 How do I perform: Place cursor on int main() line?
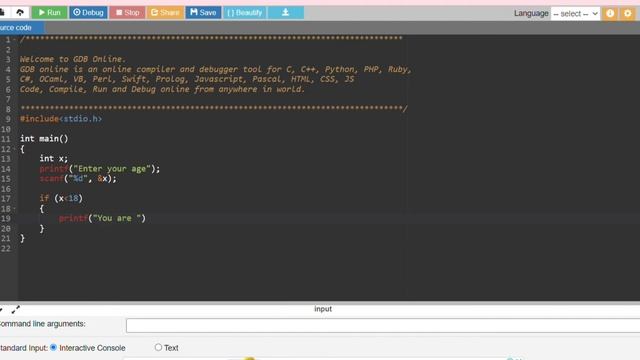(x=44, y=139)
